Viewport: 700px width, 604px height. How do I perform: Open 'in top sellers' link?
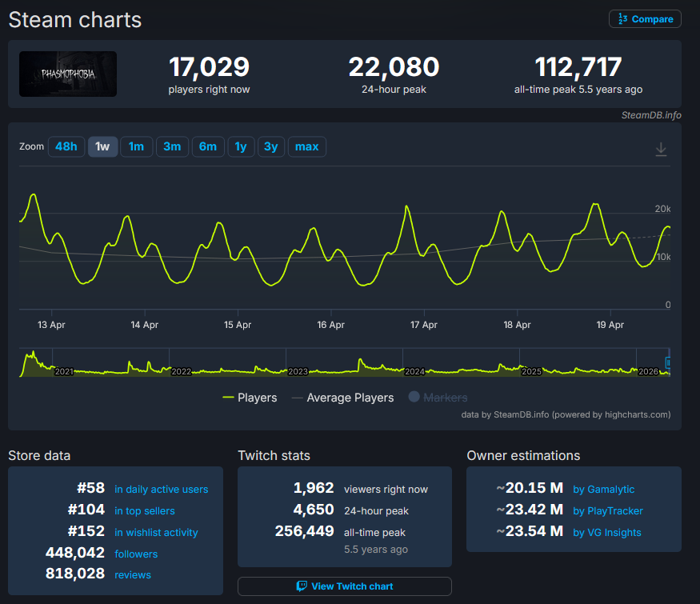(x=145, y=510)
